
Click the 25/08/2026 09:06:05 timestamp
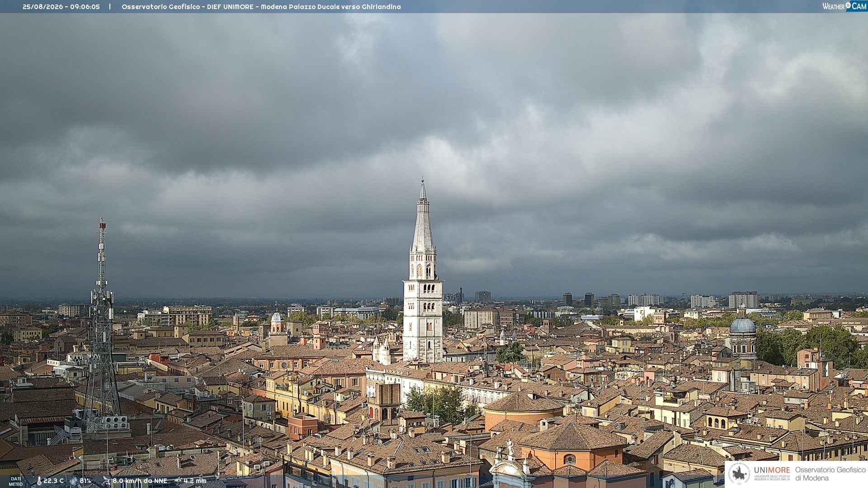tap(61, 7)
